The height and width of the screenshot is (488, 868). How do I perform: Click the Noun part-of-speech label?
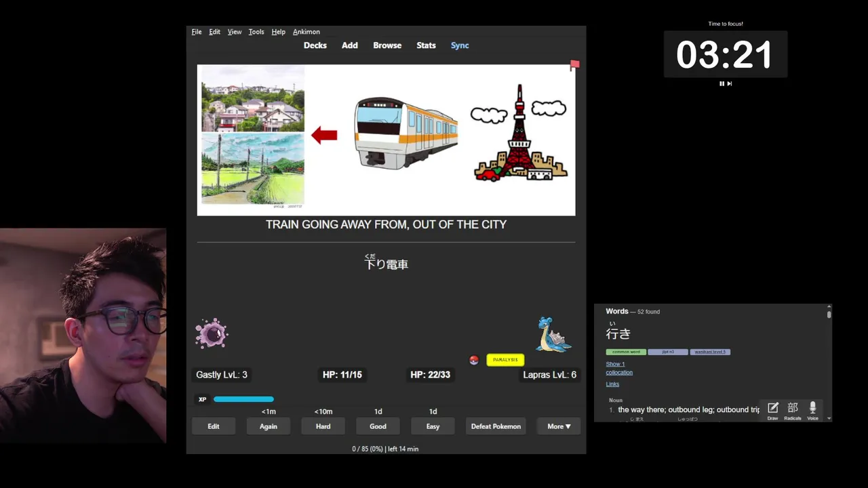click(616, 400)
